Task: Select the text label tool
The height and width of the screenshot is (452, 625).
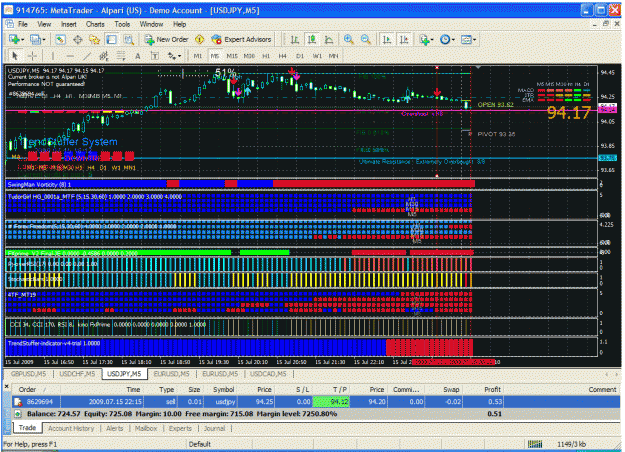Action: pos(155,56)
